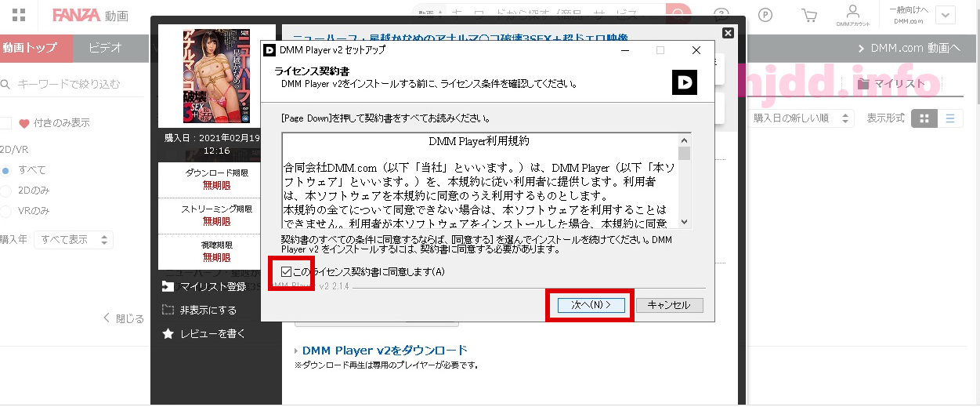Image resolution: width=980 pixels, height=407 pixels.
Task: Select the VRのみ radio option
Action: [x=5, y=211]
